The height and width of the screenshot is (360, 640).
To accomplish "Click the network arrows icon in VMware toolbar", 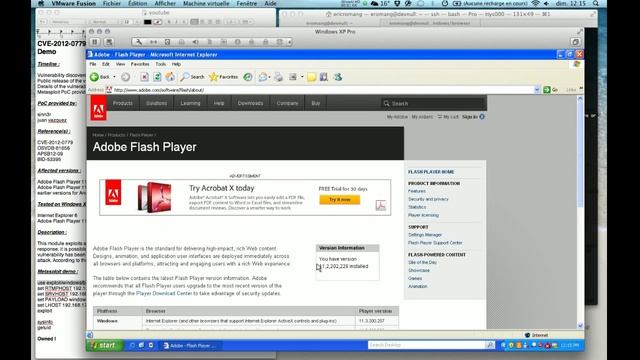I will [153, 42].
